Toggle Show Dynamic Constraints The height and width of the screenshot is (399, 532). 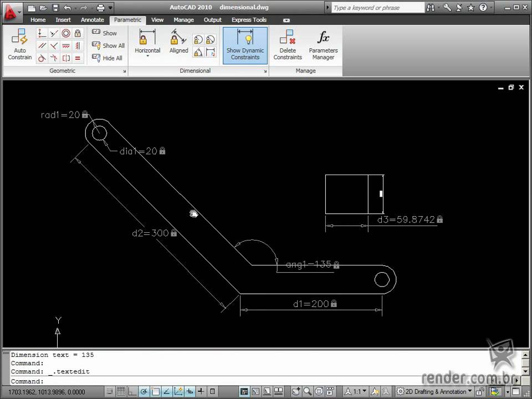click(245, 45)
